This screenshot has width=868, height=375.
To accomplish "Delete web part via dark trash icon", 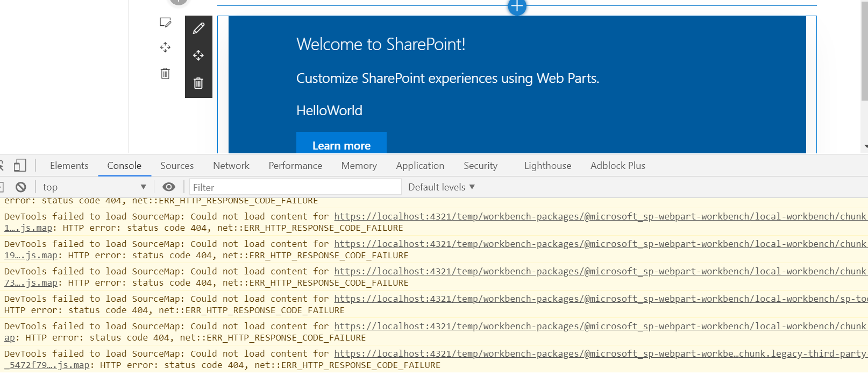I will click(198, 83).
